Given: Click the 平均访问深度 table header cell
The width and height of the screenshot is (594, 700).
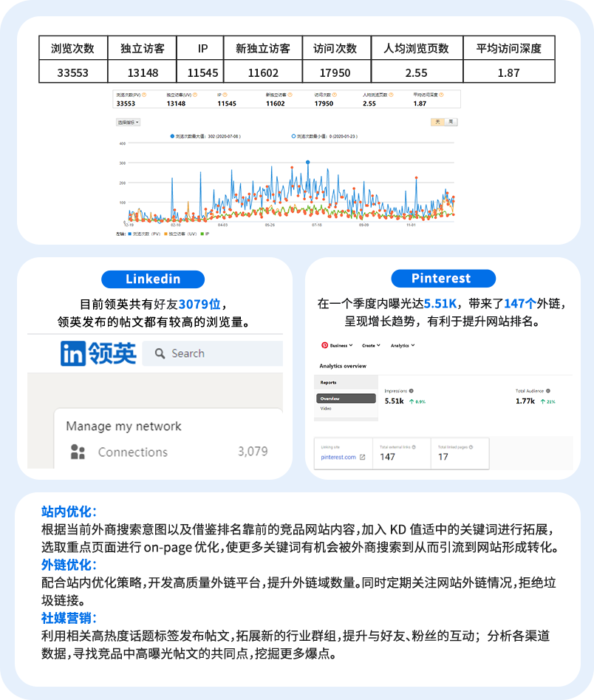Looking at the screenshot, I should [509, 48].
